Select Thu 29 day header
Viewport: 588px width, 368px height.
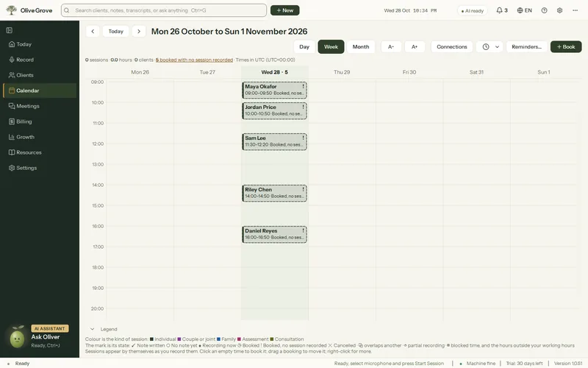342,72
